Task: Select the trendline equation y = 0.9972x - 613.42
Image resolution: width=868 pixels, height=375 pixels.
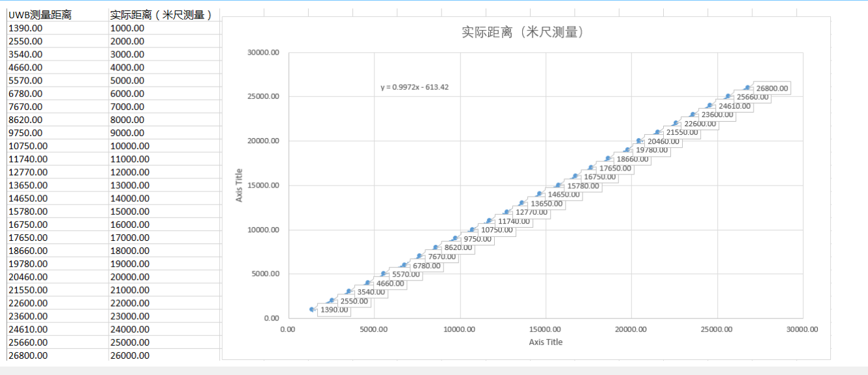Action: (x=415, y=86)
